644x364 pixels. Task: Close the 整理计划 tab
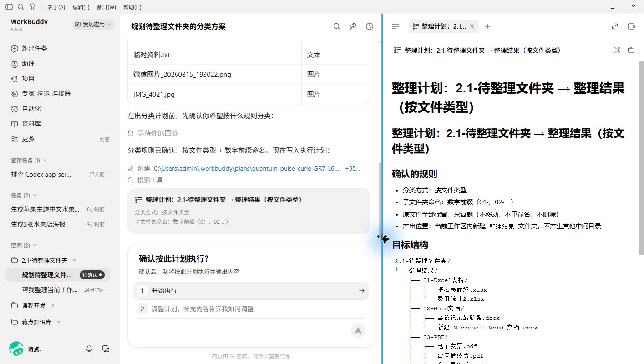click(472, 26)
